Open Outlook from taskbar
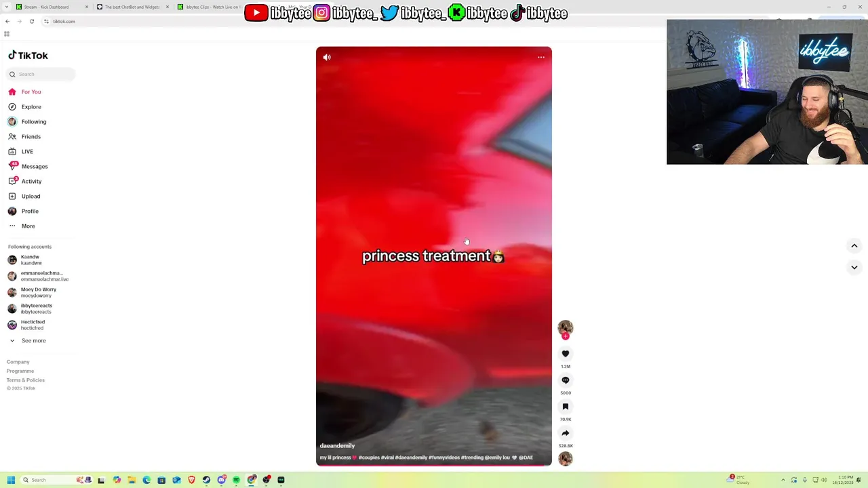Image resolution: width=868 pixels, height=488 pixels. 176,480
